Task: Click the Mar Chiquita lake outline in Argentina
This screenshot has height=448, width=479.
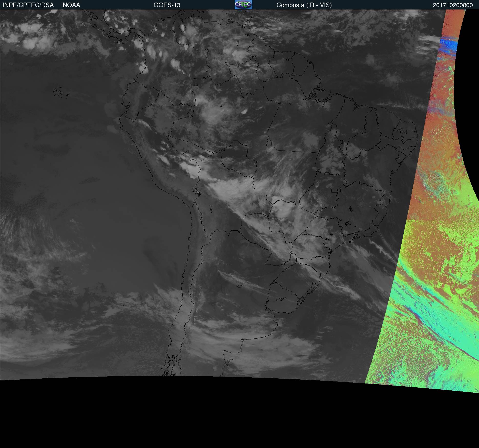Action: [x=239, y=286]
